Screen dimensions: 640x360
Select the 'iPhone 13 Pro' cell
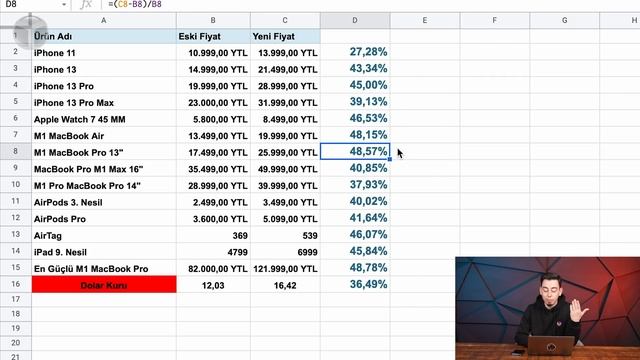tap(104, 86)
